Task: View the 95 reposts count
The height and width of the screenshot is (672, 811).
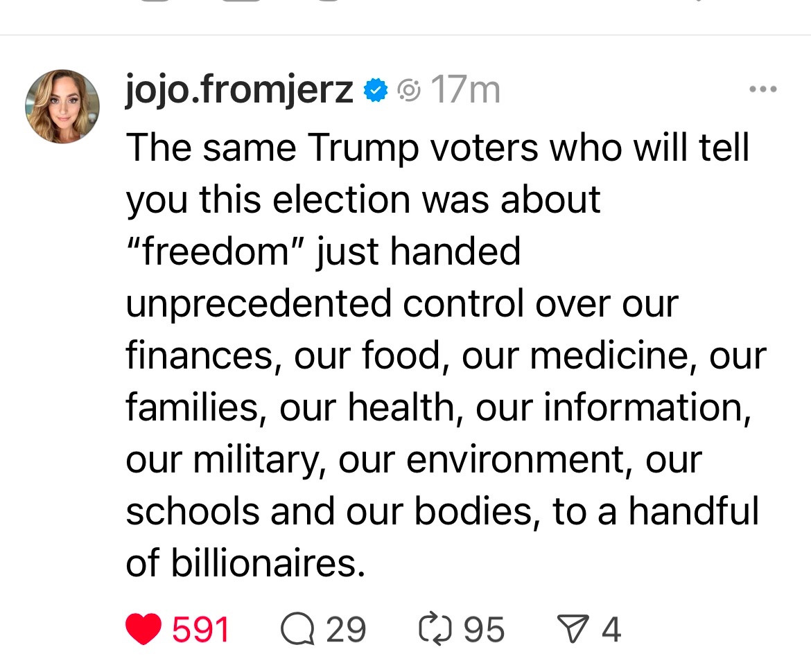Action: (484, 629)
